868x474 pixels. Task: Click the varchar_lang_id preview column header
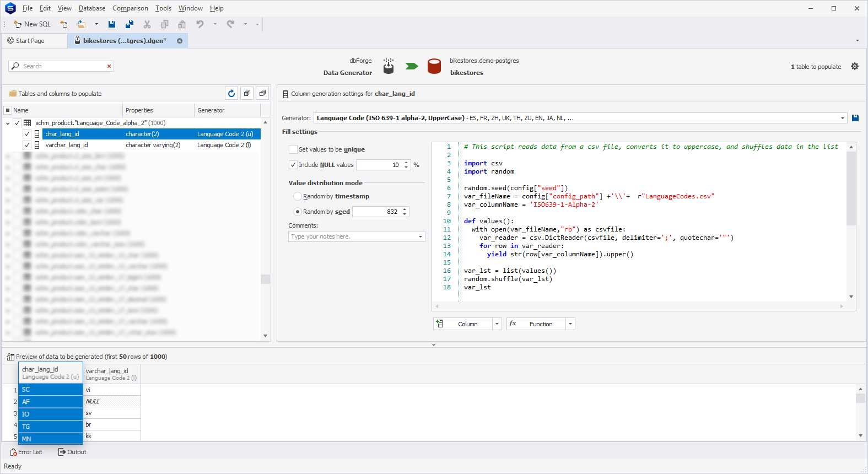(112, 374)
